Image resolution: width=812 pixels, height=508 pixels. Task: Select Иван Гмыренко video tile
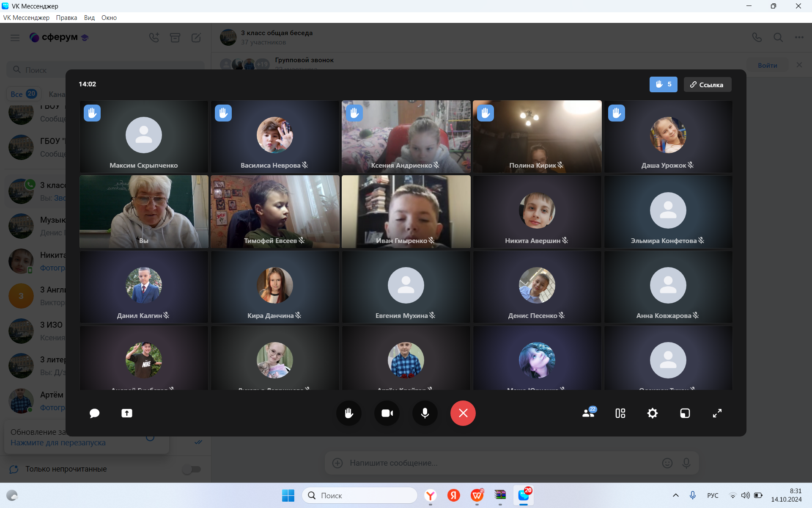(x=406, y=212)
